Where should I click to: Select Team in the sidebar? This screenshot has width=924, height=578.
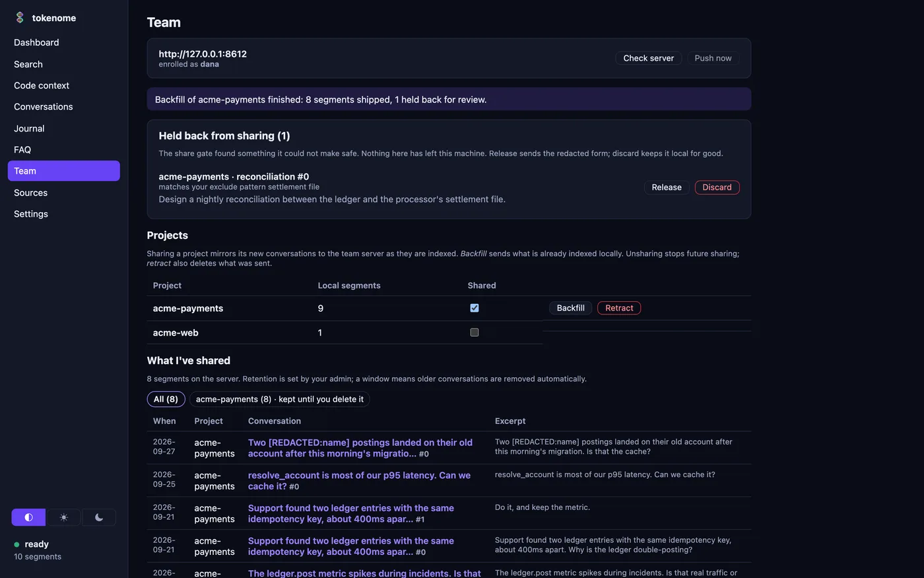click(x=63, y=170)
